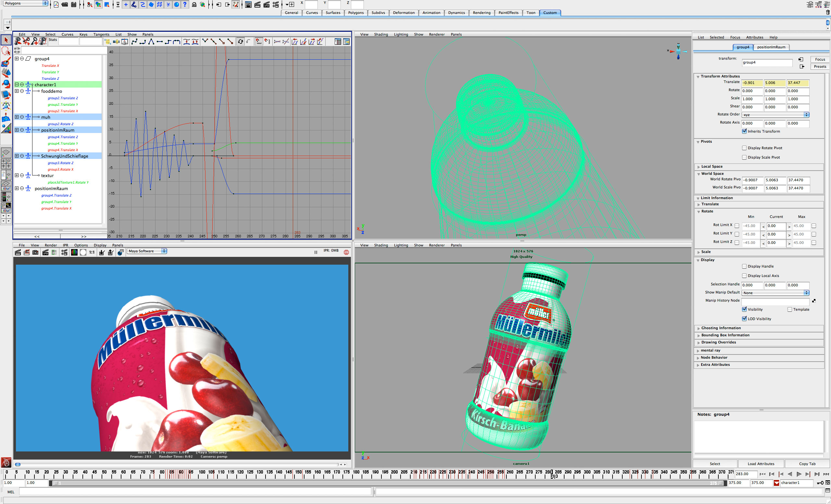The height and width of the screenshot is (504, 831).
Task: Click the Render View horizontal scroll thumb
Action: (18, 464)
